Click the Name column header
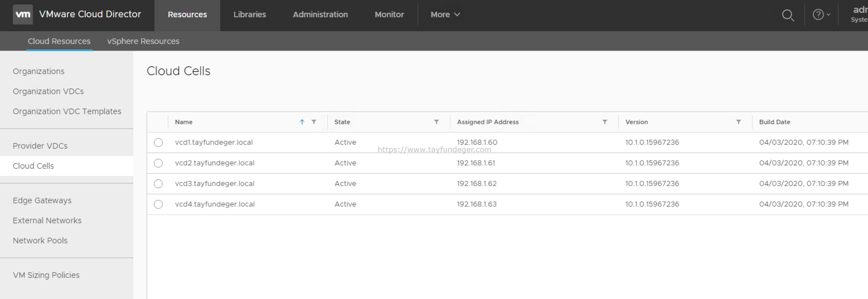This screenshot has width=868, height=299. tap(184, 122)
